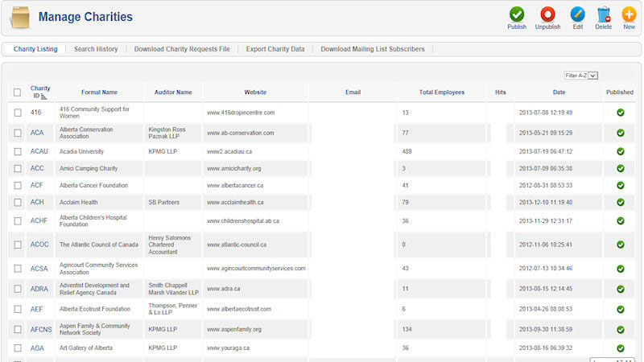Tick the ACH row checkbox
Screen dimensions: 644x362
18,203
